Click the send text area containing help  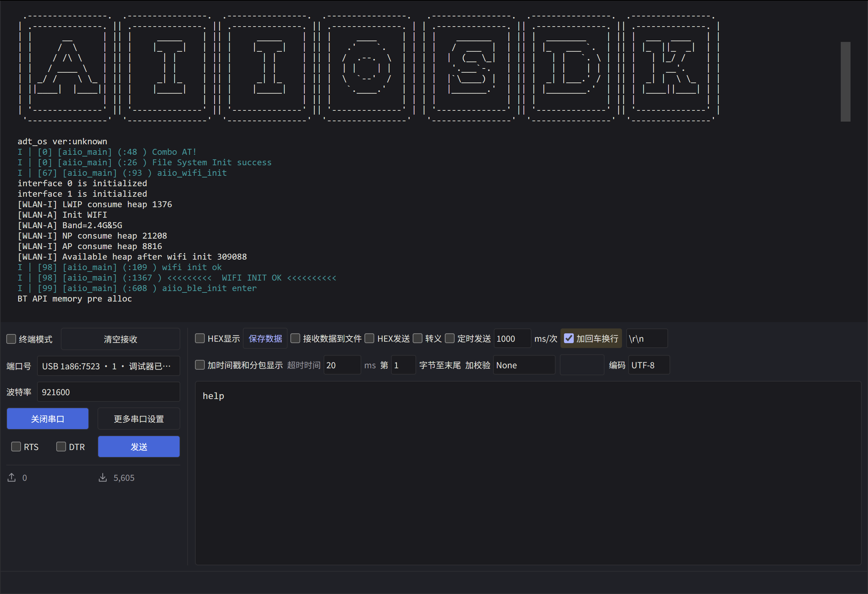(x=528, y=473)
